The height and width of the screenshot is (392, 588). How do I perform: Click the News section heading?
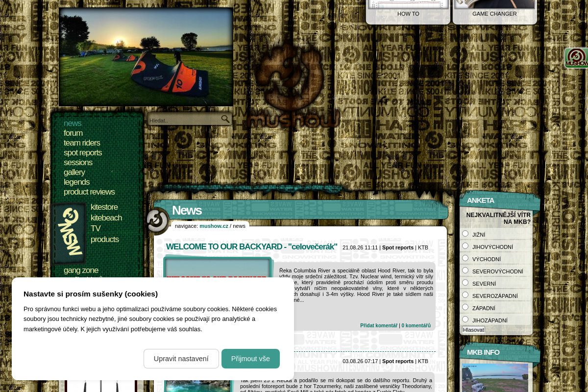tap(187, 210)
